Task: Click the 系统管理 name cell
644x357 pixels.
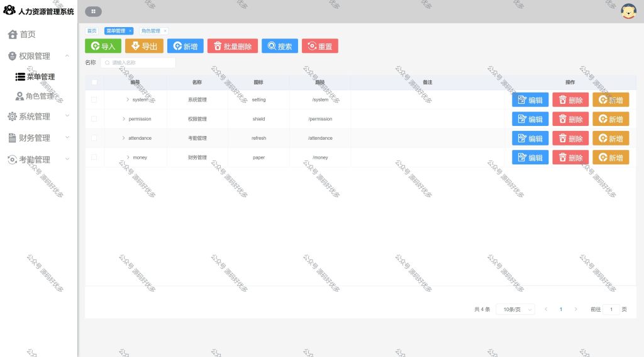Action: 197,99
